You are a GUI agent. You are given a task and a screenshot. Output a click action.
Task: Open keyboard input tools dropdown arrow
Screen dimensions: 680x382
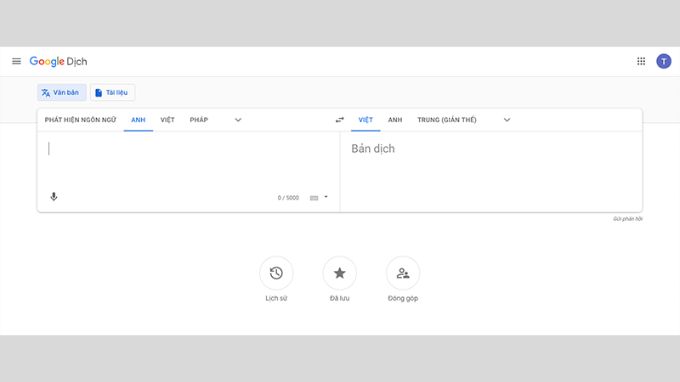pos(326,197)
